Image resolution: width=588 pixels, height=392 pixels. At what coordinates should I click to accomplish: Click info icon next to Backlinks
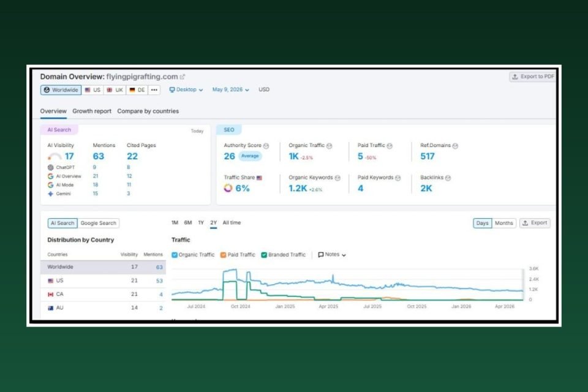click(448, 178)
